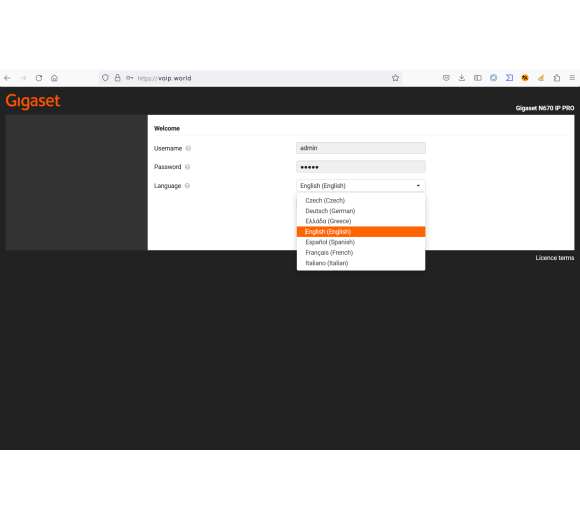Show help for the Language field
This screenshot has height=520, width=580.
(x=188, y=186)
